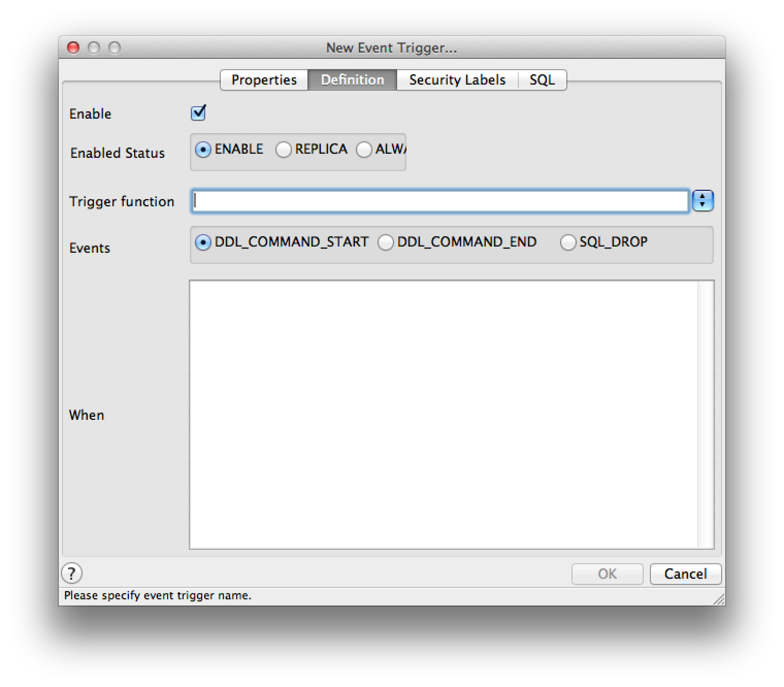This screenshot has width=784, height=687.
Task: Select DDL_COMMAND_START event
Action: click(203, 242)
